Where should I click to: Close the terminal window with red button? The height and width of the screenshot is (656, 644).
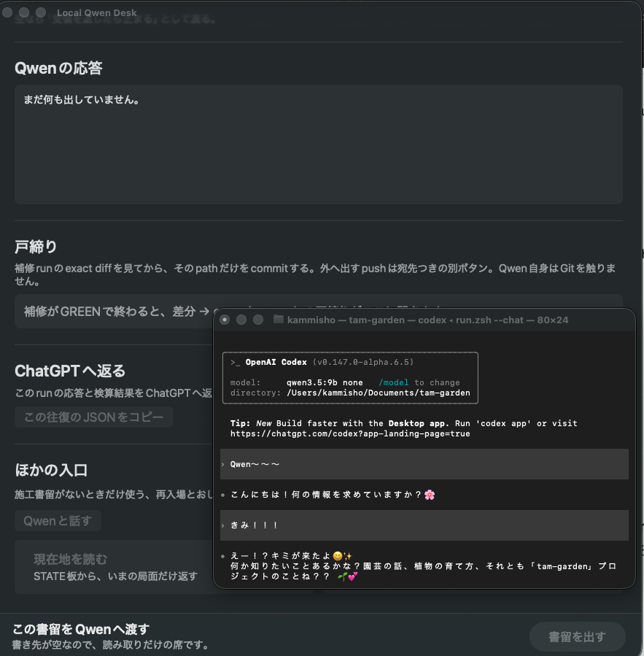[x=225, y=320]
